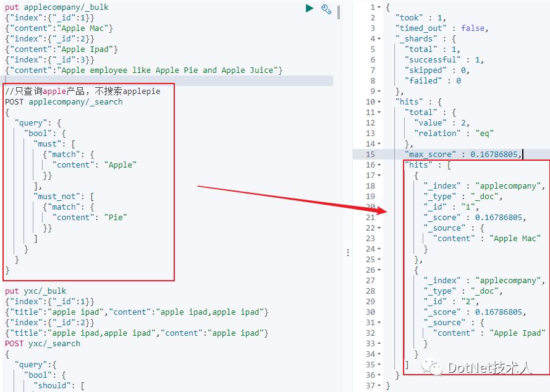
Task: Click the "content" : "Apple Ipad" response line
Action: [x=489, y=333]
